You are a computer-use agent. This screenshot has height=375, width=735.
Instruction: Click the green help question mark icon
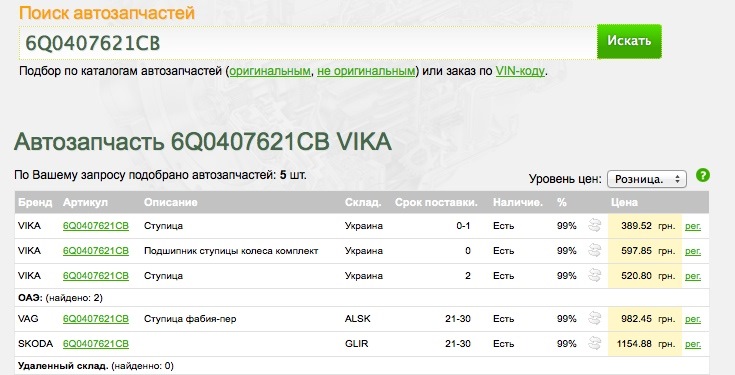(x=703, y=175)
